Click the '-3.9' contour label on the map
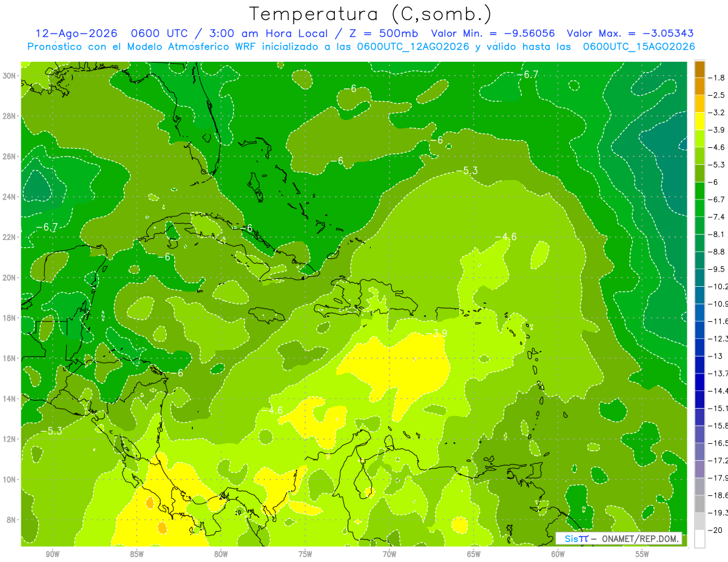Screen dimensions: 728x562 pyautogui.click(x=436, y=333)
